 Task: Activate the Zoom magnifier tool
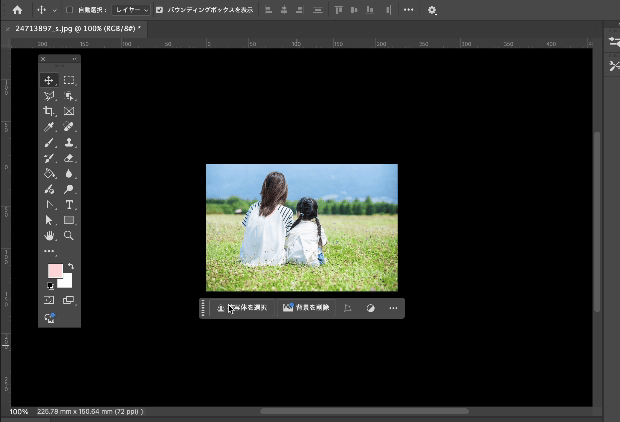(69, 236)
